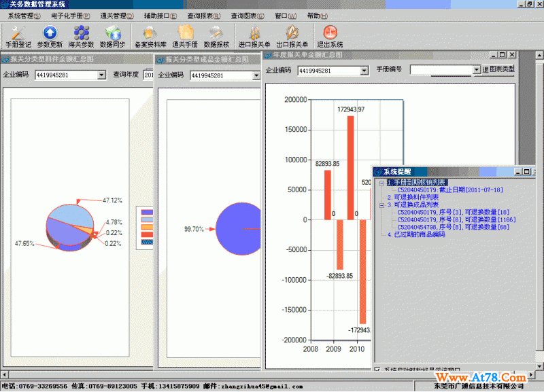544x392 pixels.
Task: Open the 查询报表 menu
Action: [203, 16]
